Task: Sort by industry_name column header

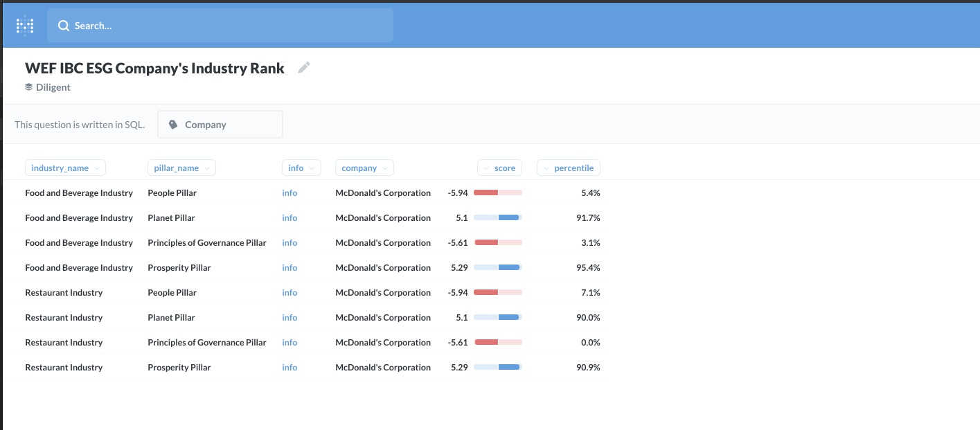Action: click(x=65, y=168)
